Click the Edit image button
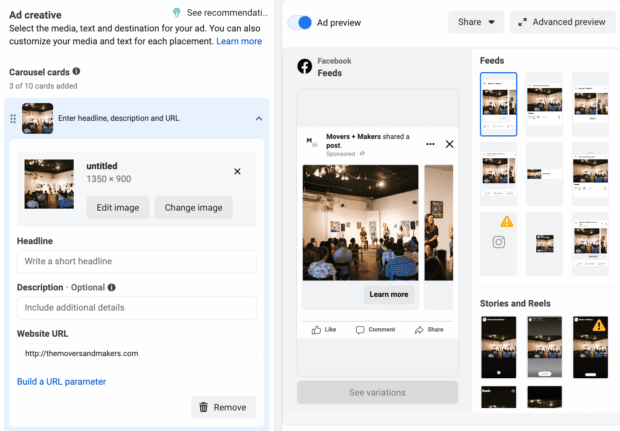Viewport: 620px width, 431px height. coord(118,207)
